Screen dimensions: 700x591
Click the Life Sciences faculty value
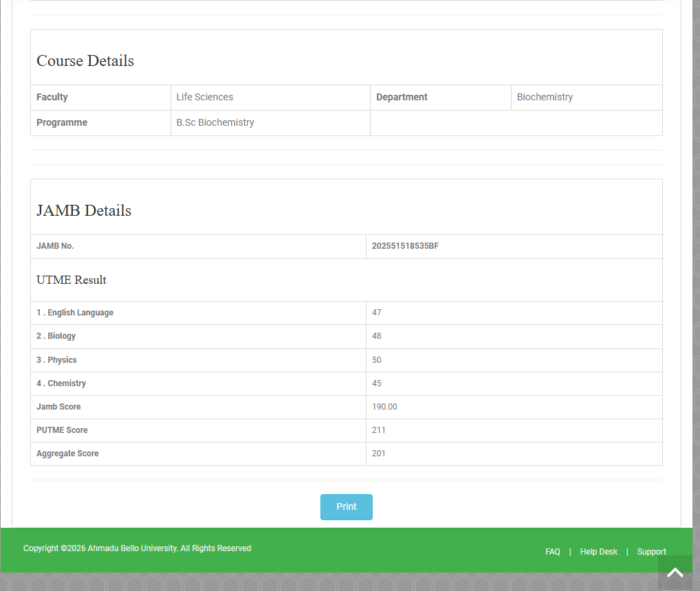pos(204,97)
